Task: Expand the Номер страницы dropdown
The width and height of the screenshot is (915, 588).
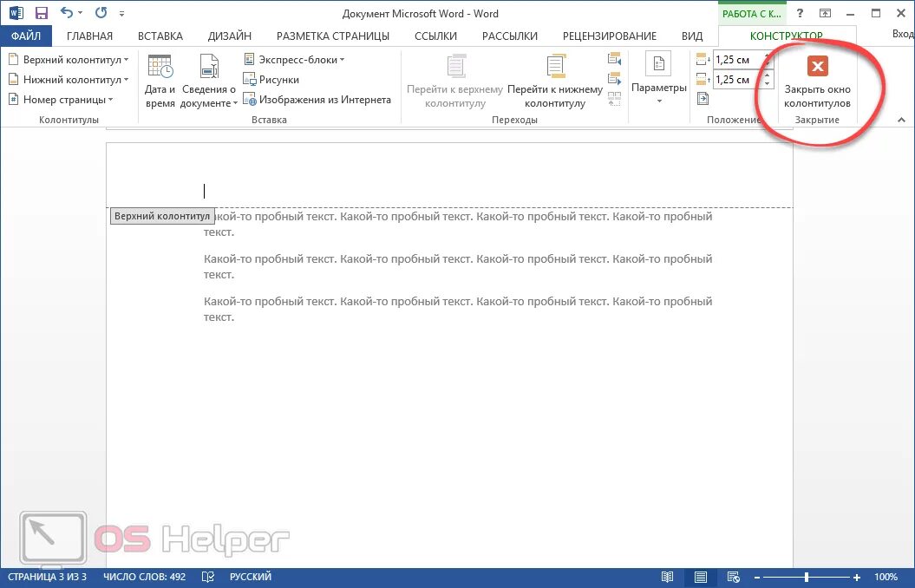Action: [61, 99]
